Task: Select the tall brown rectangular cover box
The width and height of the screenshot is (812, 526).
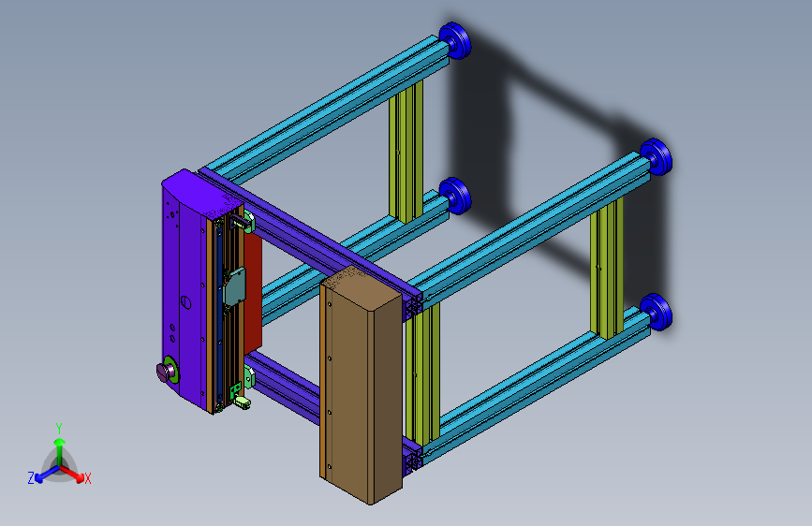Action: (x=361, y=385)
